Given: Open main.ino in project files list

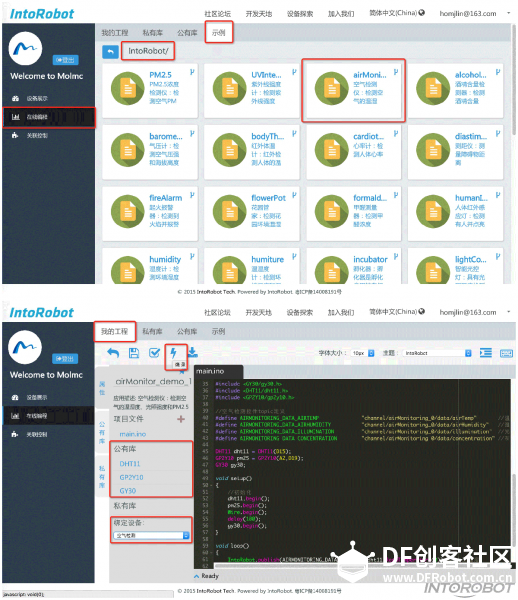Looking at the screenshot, I should 133,434.
